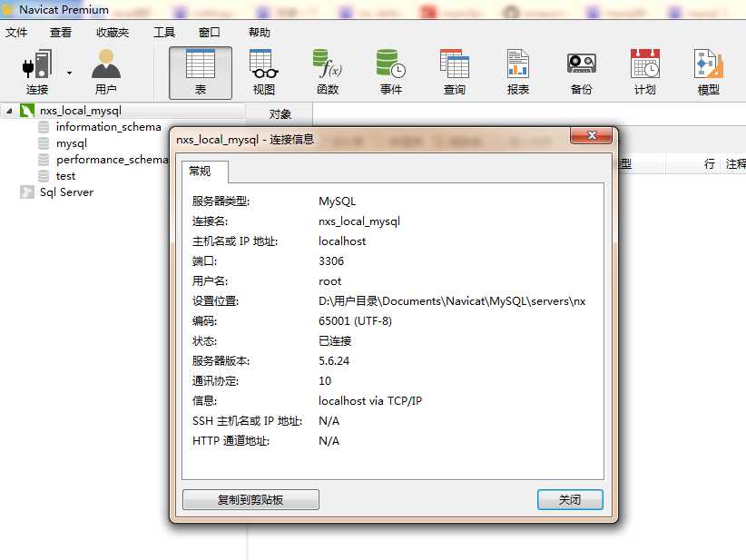The width and height of the screenshot is (746, 560).
Task: Select the Table (表) toolbar icon
Action: (201, 73)
